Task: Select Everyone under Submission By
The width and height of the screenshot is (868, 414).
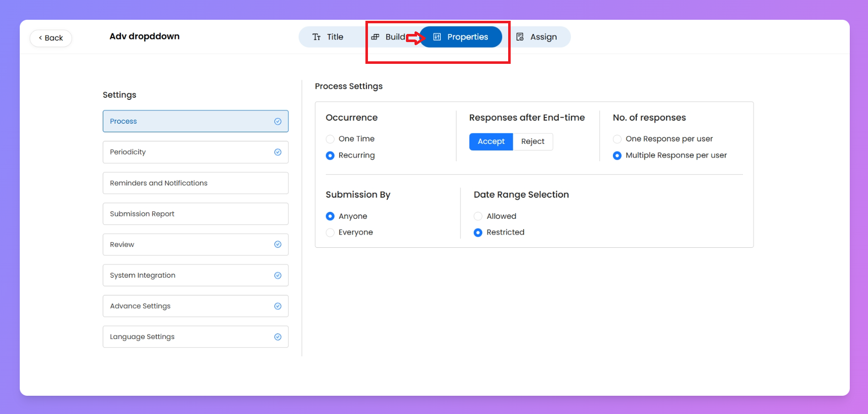Action: 330,233
